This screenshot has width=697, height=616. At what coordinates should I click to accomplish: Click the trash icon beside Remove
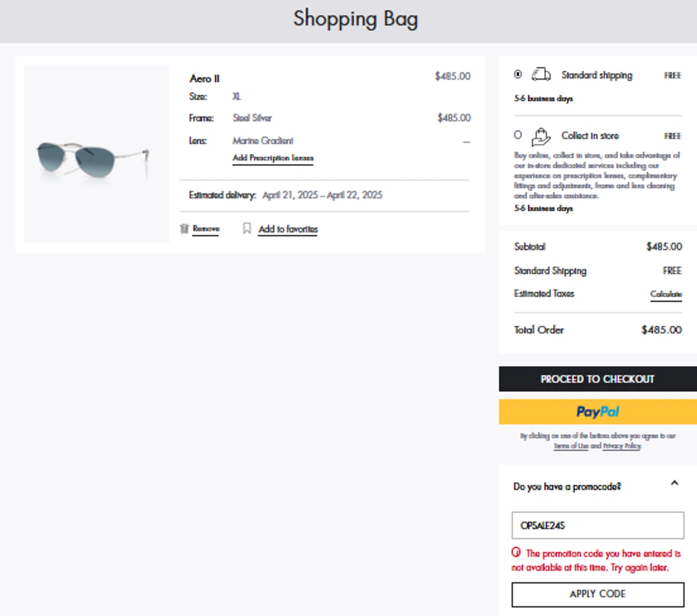click(x=184, y=229)
